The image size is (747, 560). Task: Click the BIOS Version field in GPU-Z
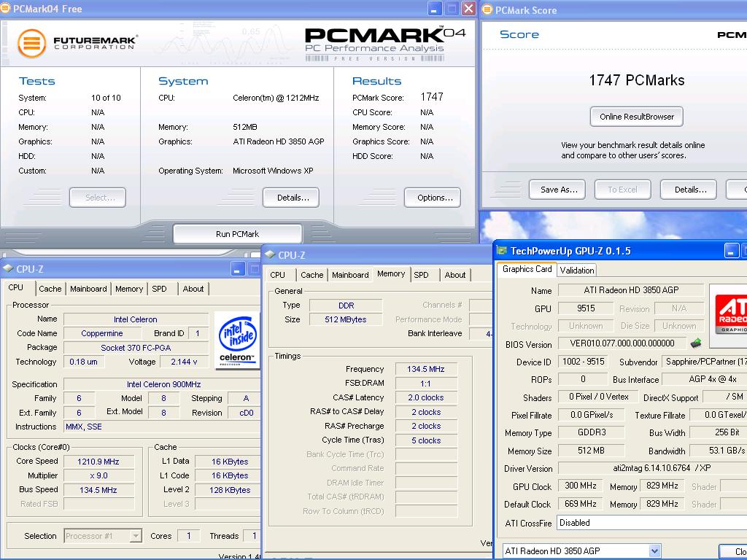click(622, 343)
